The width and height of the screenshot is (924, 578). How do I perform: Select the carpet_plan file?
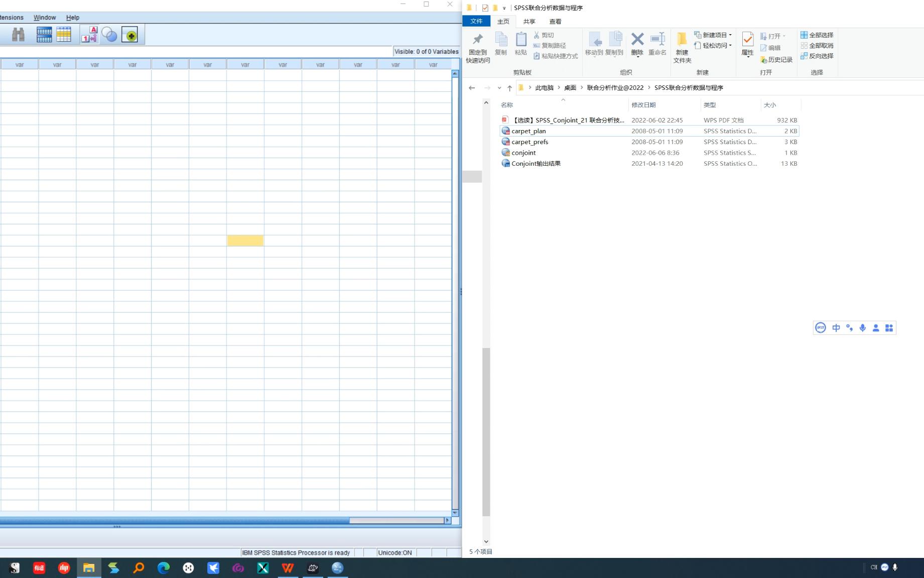[x=649, y=131]
